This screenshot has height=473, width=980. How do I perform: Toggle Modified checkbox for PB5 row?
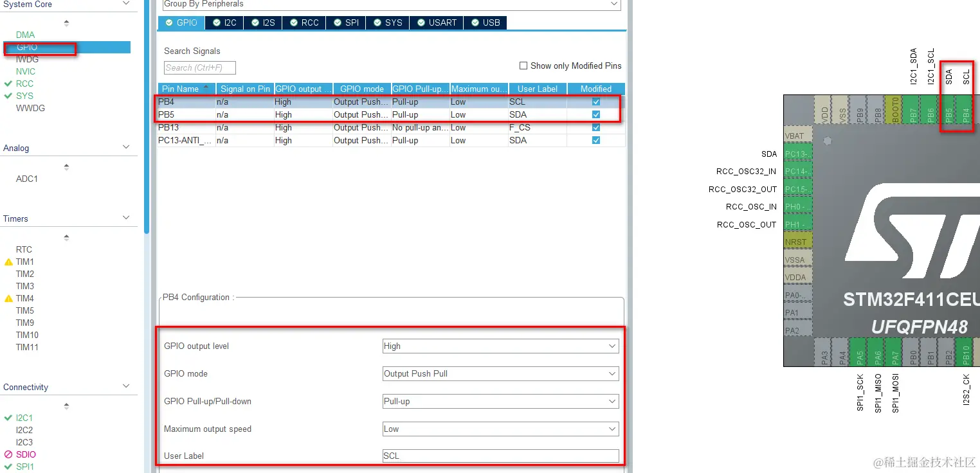pyautogui.click(x=596, y=114)
